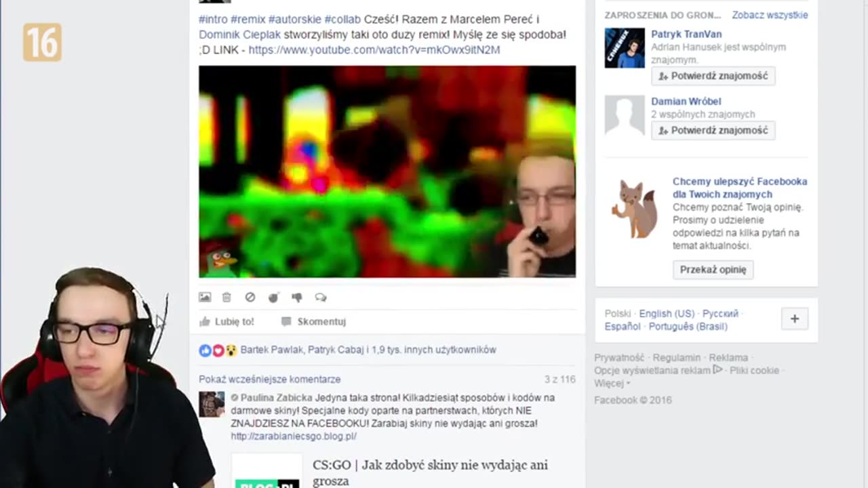The image size is (868, 488).
Task: Switch language to Português (Brasil)
Action: [x=688, y=327]
